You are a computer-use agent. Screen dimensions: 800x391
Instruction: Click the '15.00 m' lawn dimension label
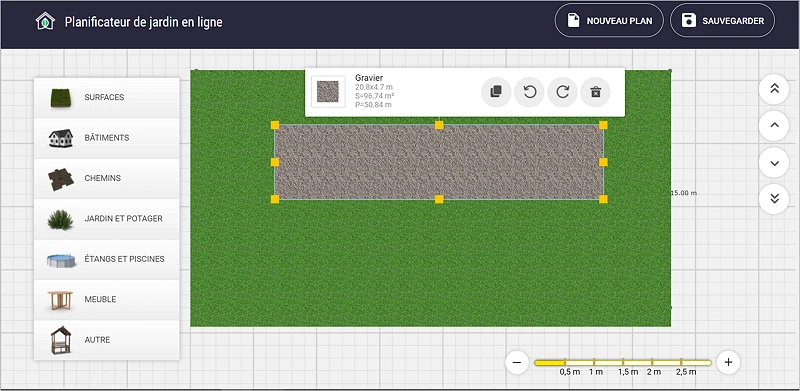tap(684, 193)
